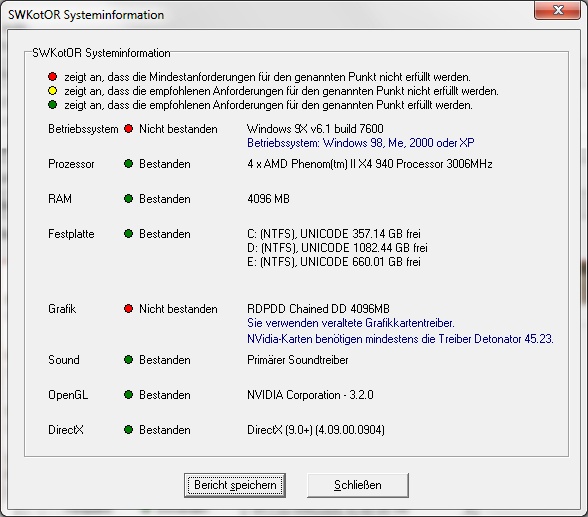Screen dimensions: 588x517
Task: Click 'Bestanden' in the OpenGL row
Action: click(x=165, y=395)
